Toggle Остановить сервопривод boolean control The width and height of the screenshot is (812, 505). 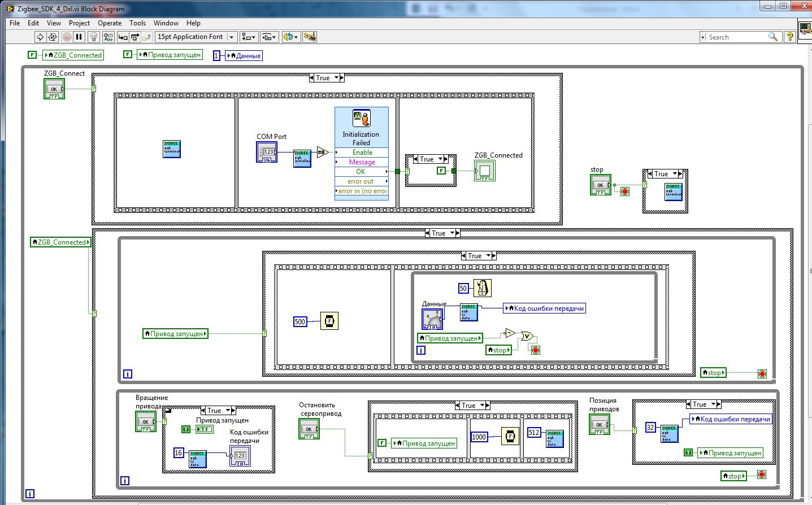pyautogui.click(x=310, y=429)
